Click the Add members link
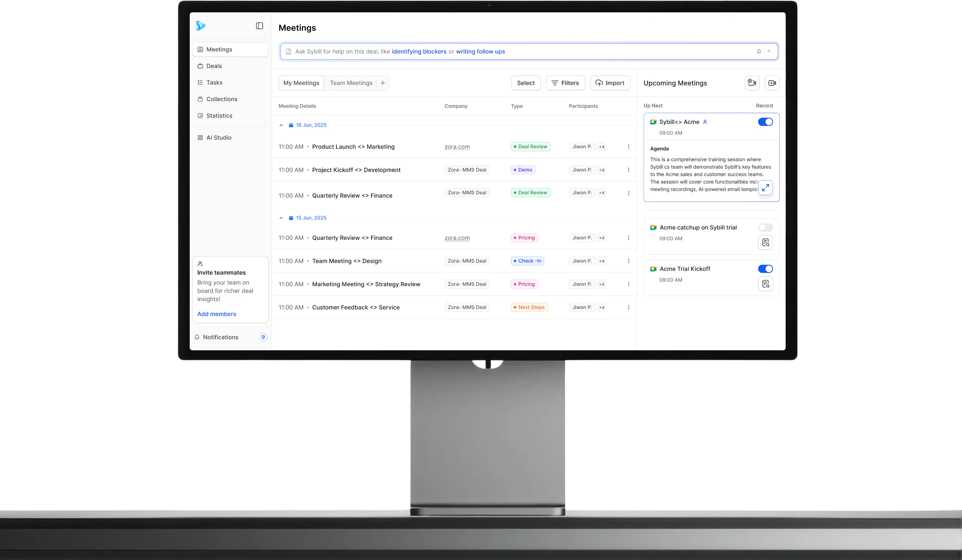 pyautogui.click(x=216, y=314)
